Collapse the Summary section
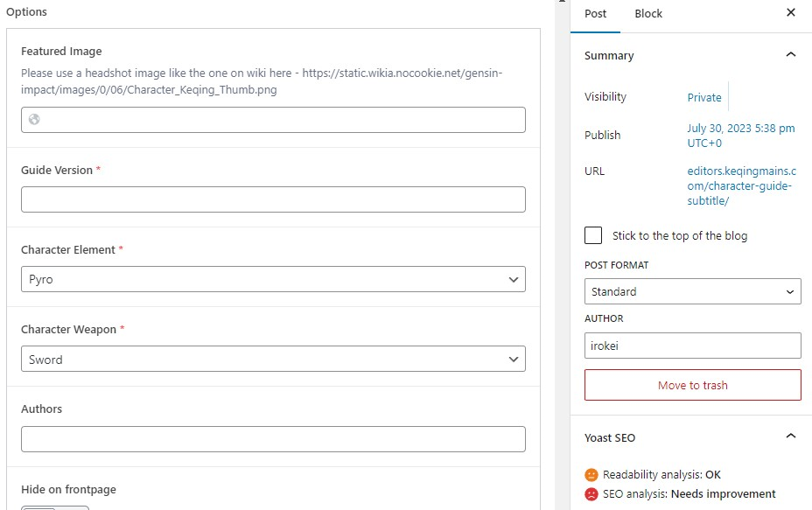 (x=790, y=54)
